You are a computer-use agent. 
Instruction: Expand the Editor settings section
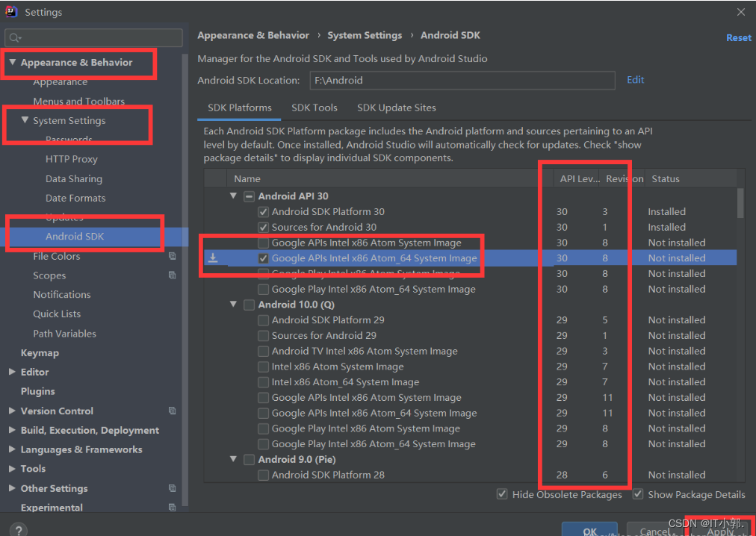tap(12, 372)
